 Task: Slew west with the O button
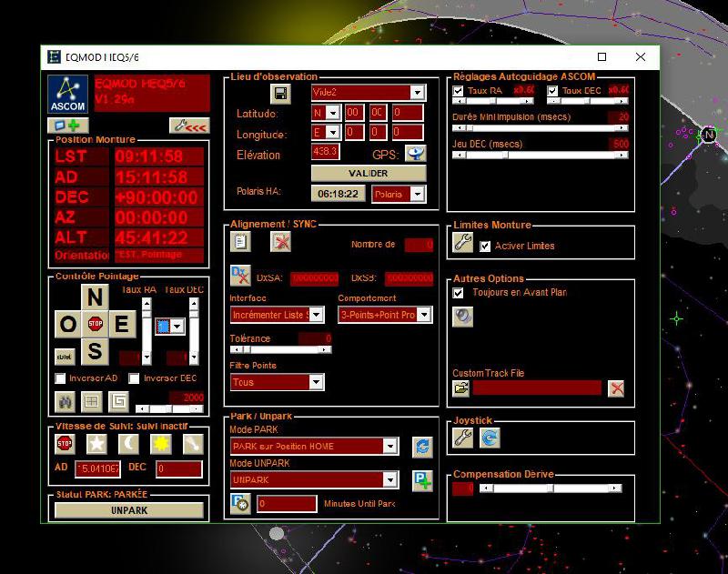[67, 324]
